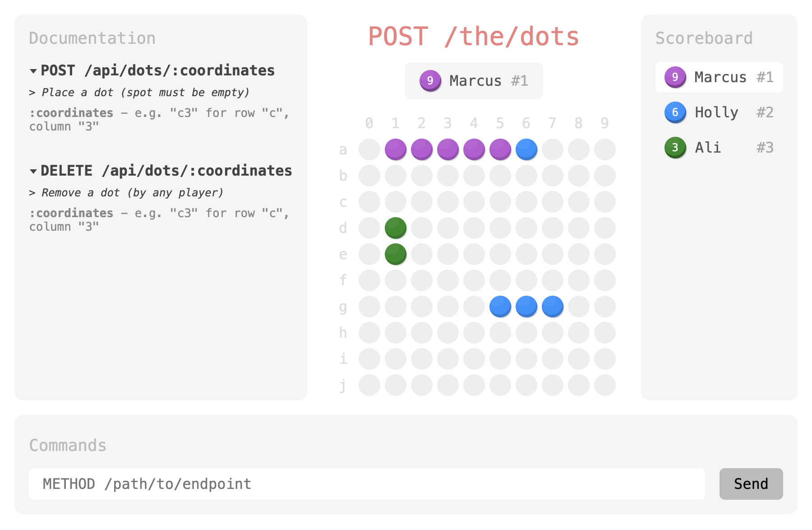Focus the METHOD /path/to/endpoint command input
This screenshot has width=812, height=530.
[x=366, y=484]
